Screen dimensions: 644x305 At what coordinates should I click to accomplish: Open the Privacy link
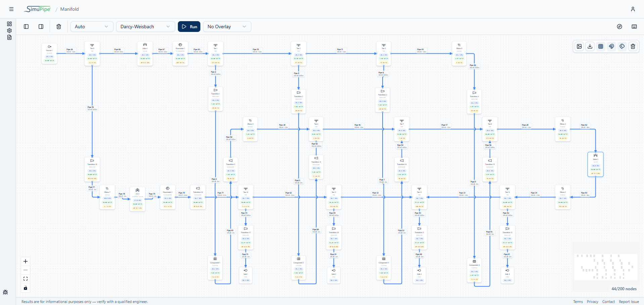click(593, 302)
